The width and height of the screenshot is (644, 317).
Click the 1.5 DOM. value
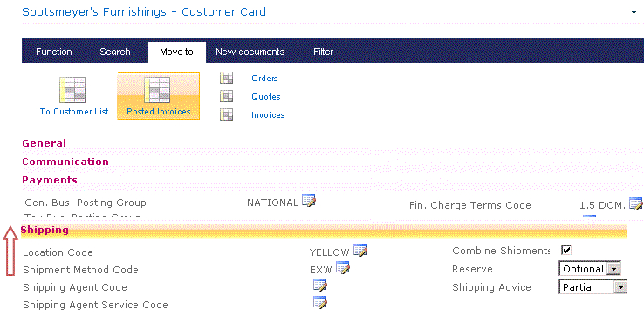pos(602,205)
